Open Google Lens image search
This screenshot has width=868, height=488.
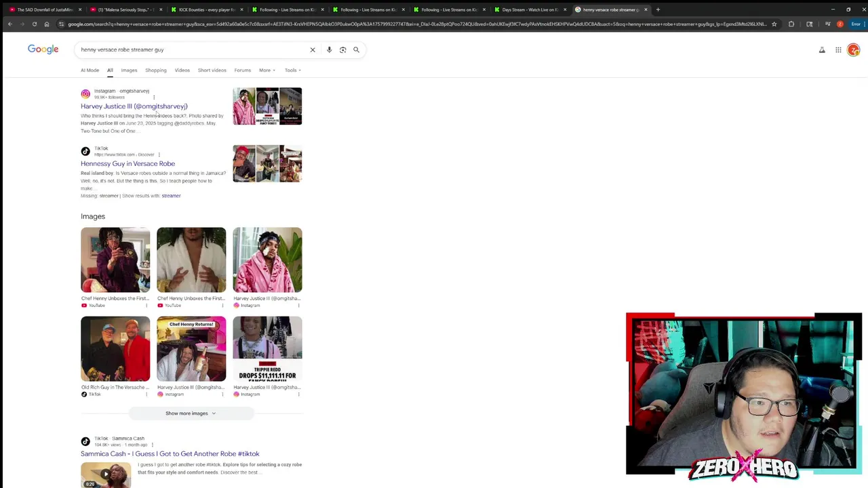pos(342,49)
